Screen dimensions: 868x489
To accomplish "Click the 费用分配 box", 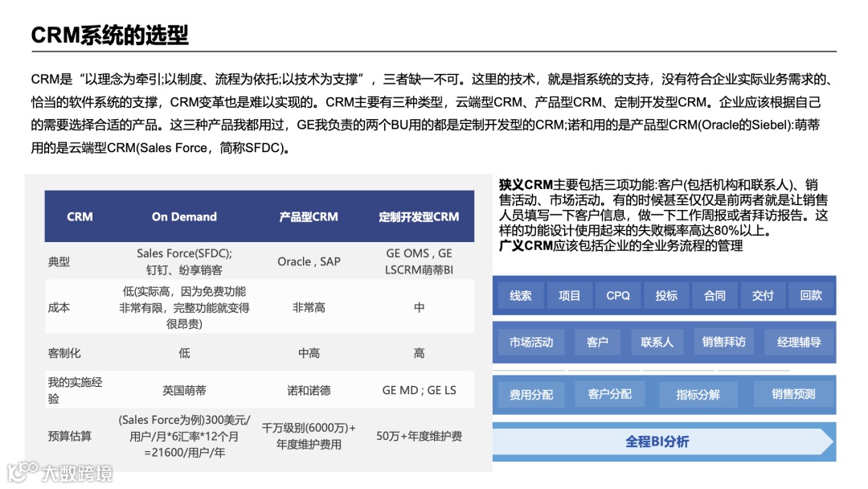I will pos(531,394).
